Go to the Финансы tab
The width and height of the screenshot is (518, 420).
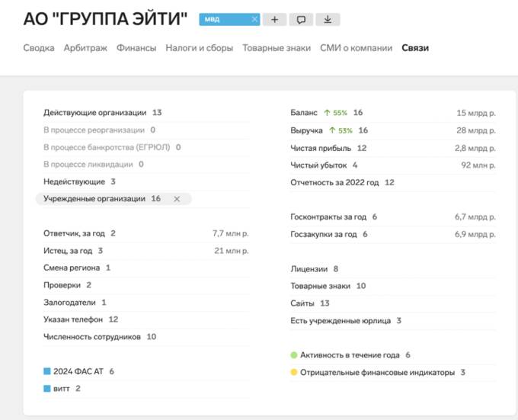(136, 48)
